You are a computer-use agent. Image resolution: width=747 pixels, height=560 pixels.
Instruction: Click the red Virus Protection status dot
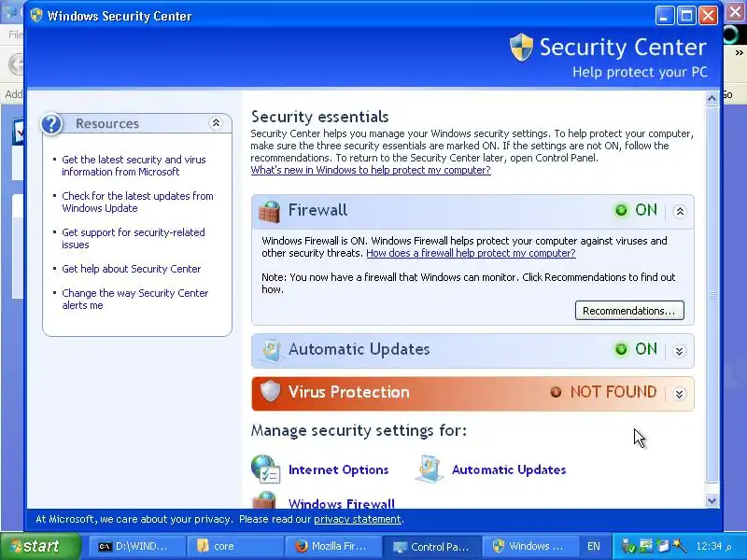pos(556,392)
